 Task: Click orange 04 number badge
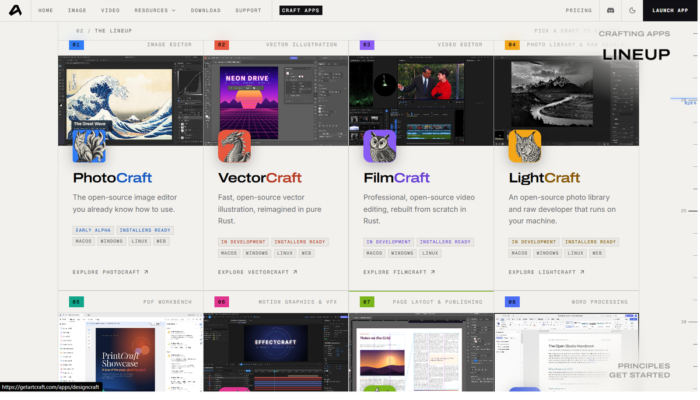coord(512,45)
